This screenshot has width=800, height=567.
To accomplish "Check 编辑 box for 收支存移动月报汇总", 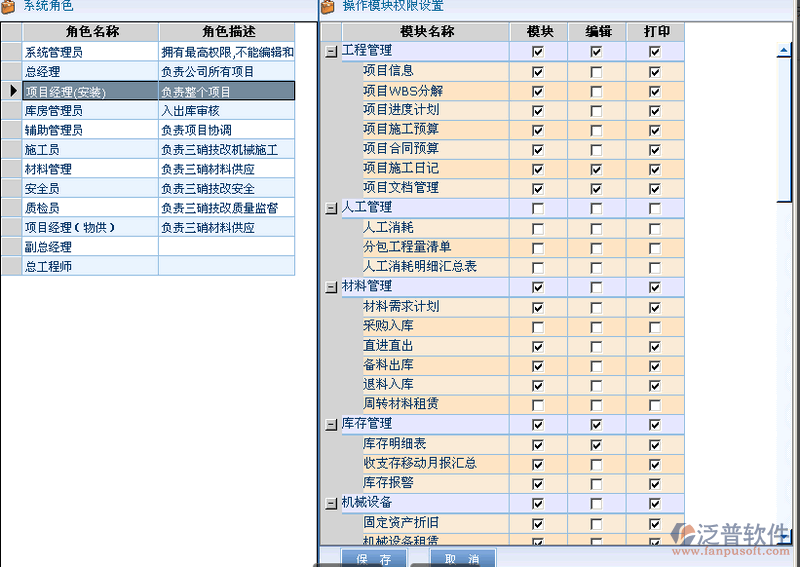I will point(596,464).
